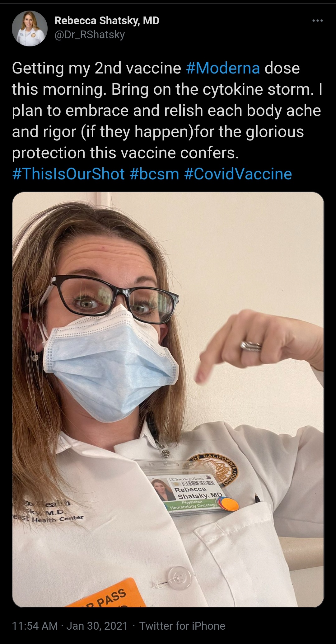Click the Rebecca Shatsky, MD display name

click(107, 21)
